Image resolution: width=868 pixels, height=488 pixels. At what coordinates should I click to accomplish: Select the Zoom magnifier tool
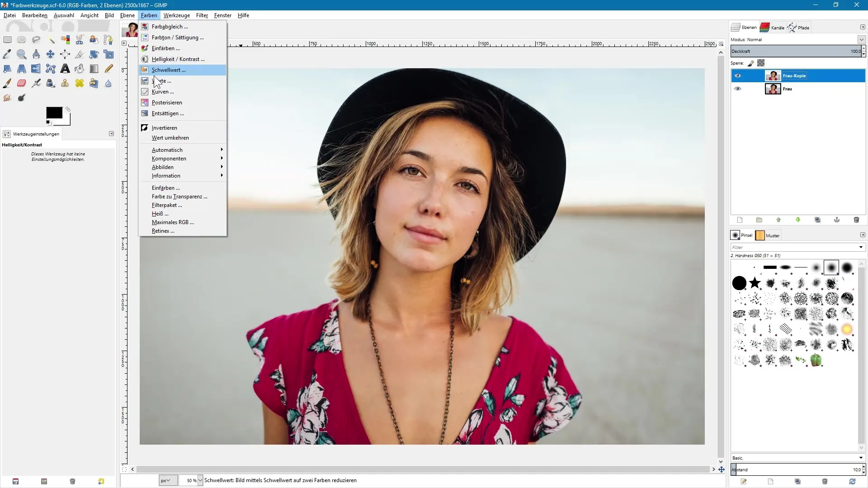(21, 54)
